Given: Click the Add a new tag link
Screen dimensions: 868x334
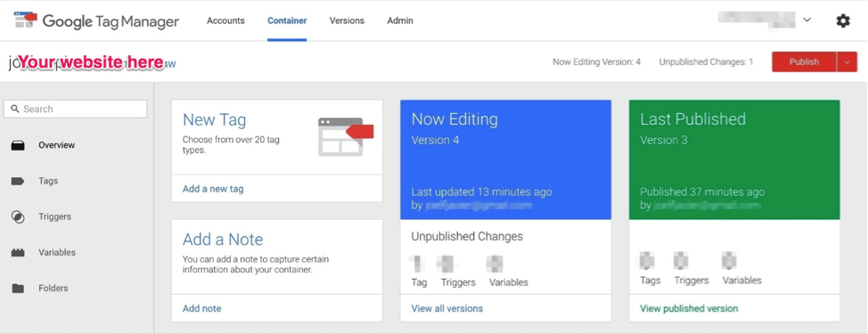Looking at the screenshot, I should point(213,189).
